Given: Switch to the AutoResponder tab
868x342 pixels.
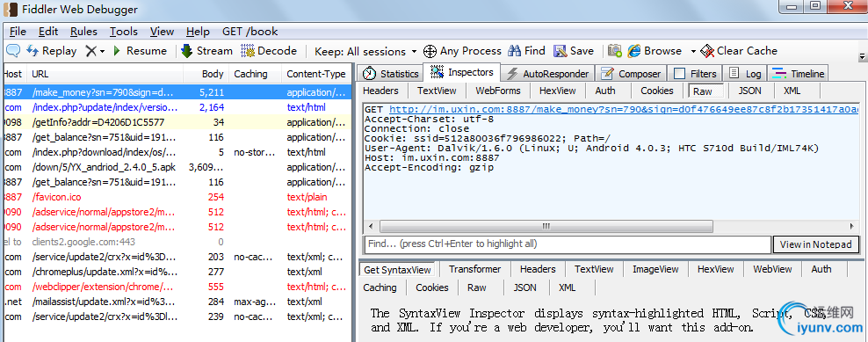Looking at the screenshot, I should coord(548,74).
